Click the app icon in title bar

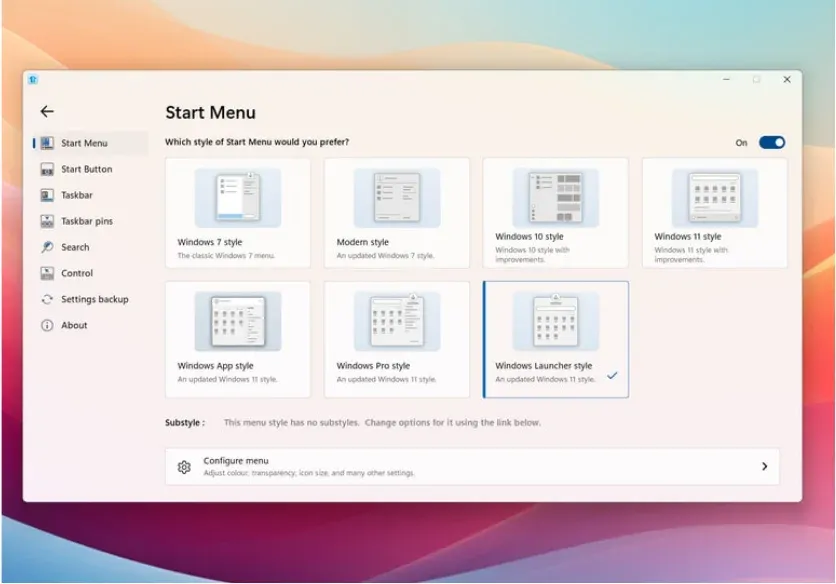[x=33, y=79]
